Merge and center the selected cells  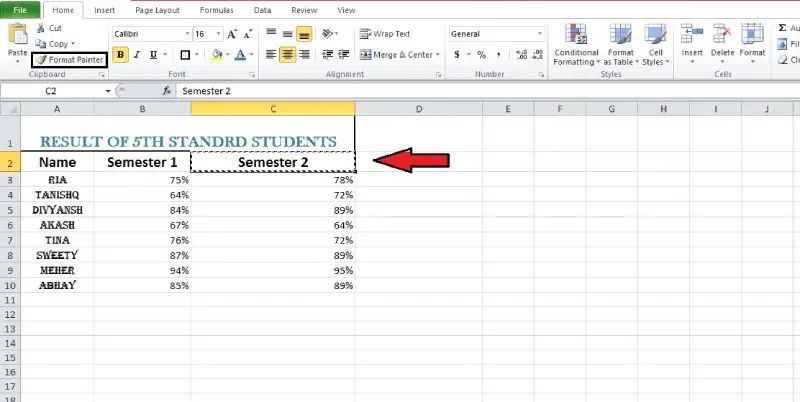[x=396, y=55]
